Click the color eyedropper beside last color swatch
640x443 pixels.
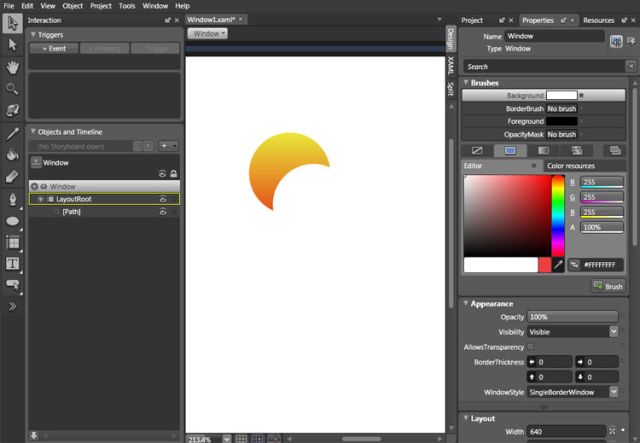coord(558,265)
